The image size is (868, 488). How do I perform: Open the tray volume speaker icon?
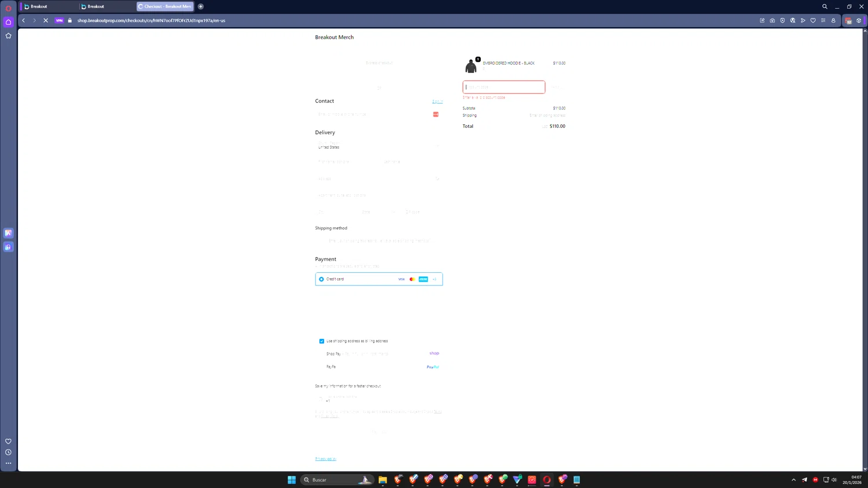(834, 480)
